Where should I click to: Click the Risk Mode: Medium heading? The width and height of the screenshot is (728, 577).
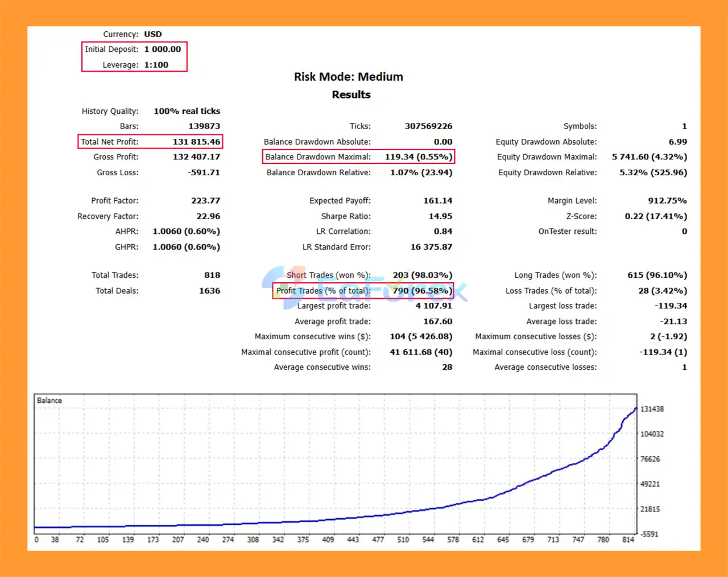[x=348, y=77]
